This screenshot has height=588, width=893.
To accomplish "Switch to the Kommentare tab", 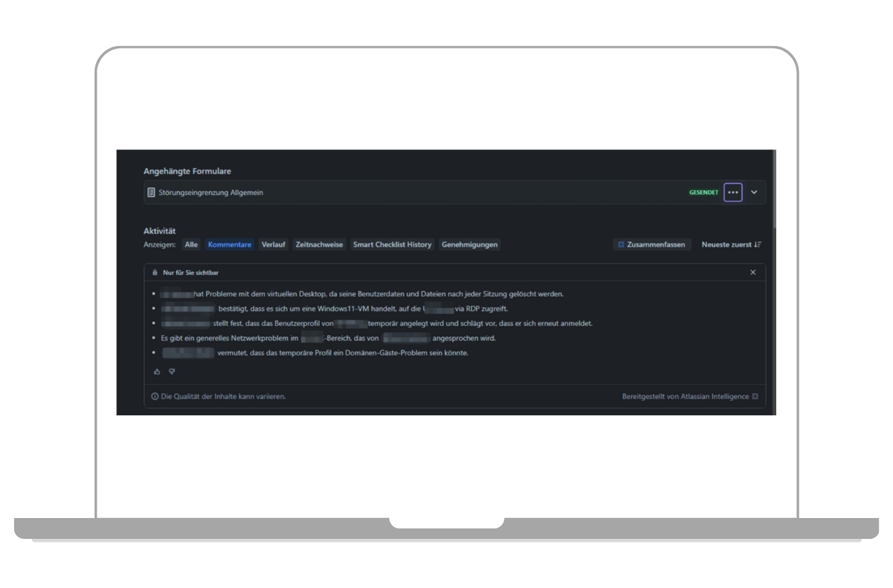I will click(x=230, y=244).
